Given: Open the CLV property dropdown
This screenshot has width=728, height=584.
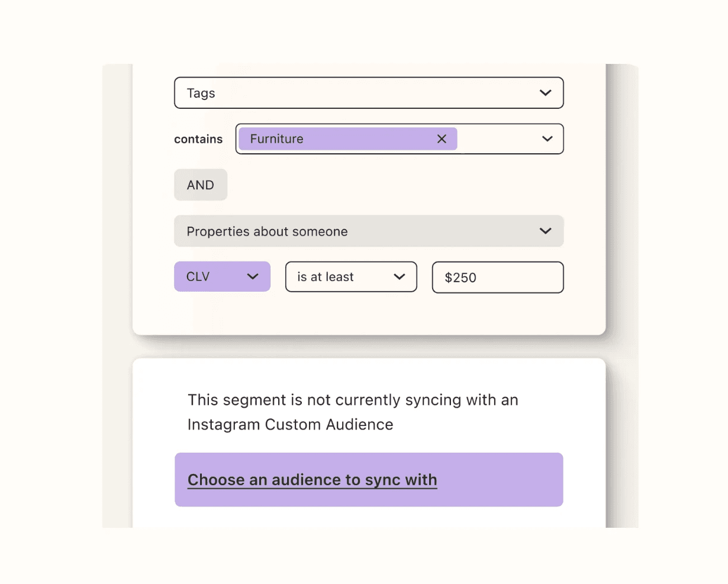Looking at the screenshot, I should (x=222, y=276).
